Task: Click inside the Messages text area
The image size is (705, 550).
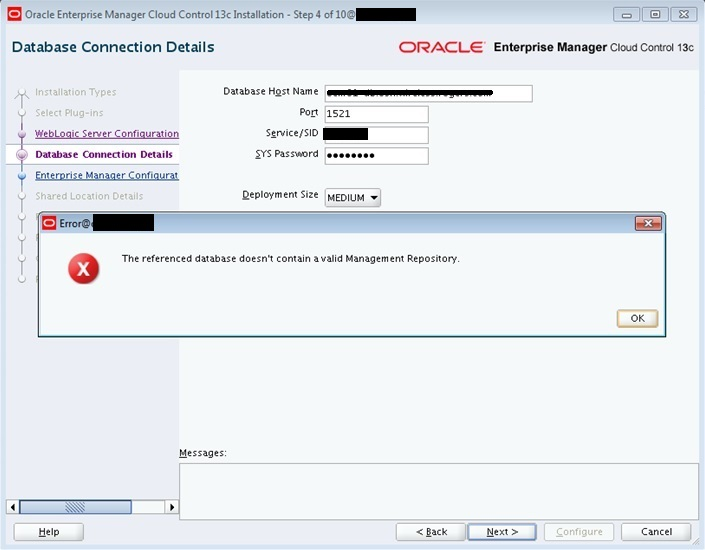Action: [x=438, y=492]
